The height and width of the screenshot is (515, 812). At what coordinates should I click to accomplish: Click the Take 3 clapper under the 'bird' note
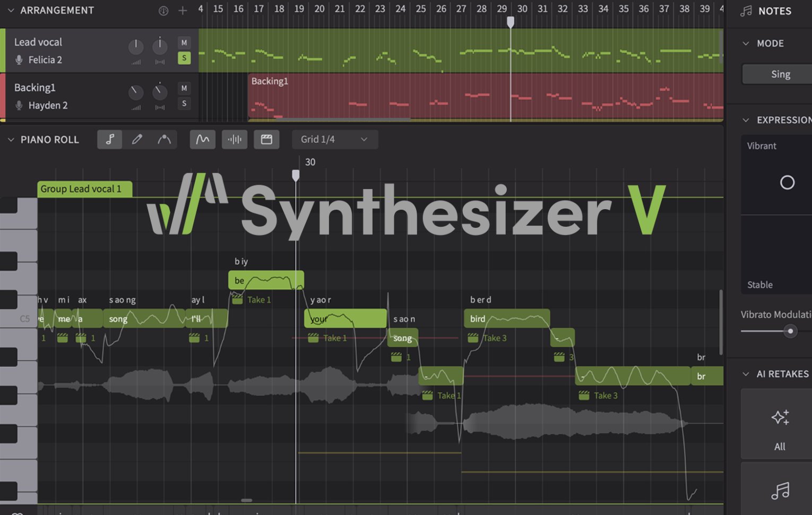pos(473,338)
